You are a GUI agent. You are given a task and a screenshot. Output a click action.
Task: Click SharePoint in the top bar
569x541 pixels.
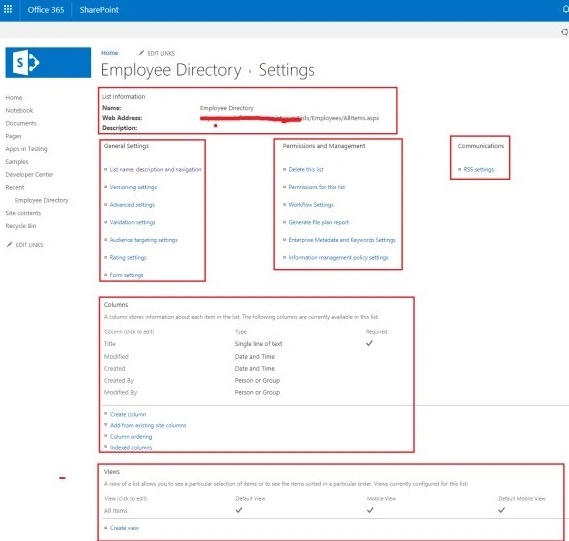pyautogui.click(x=99, y=10)
